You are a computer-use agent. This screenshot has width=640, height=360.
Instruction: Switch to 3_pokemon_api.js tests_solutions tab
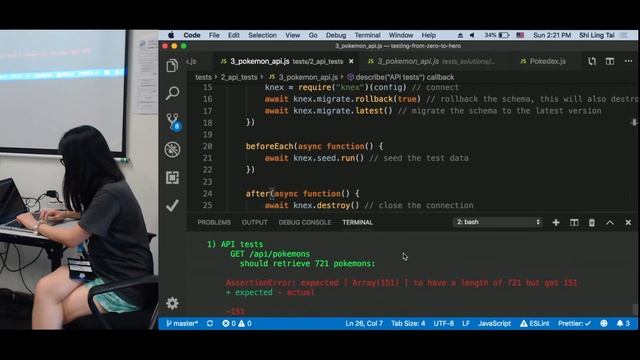[432, 61]
